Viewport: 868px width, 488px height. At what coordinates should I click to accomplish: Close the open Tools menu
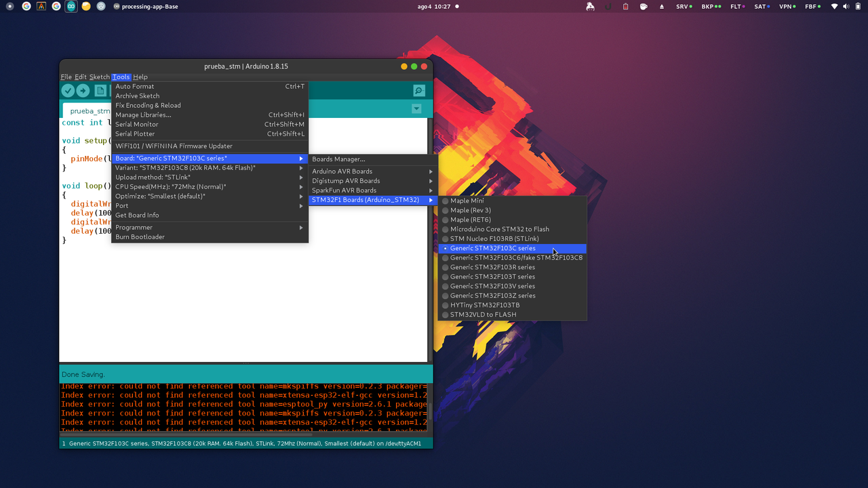121,77
